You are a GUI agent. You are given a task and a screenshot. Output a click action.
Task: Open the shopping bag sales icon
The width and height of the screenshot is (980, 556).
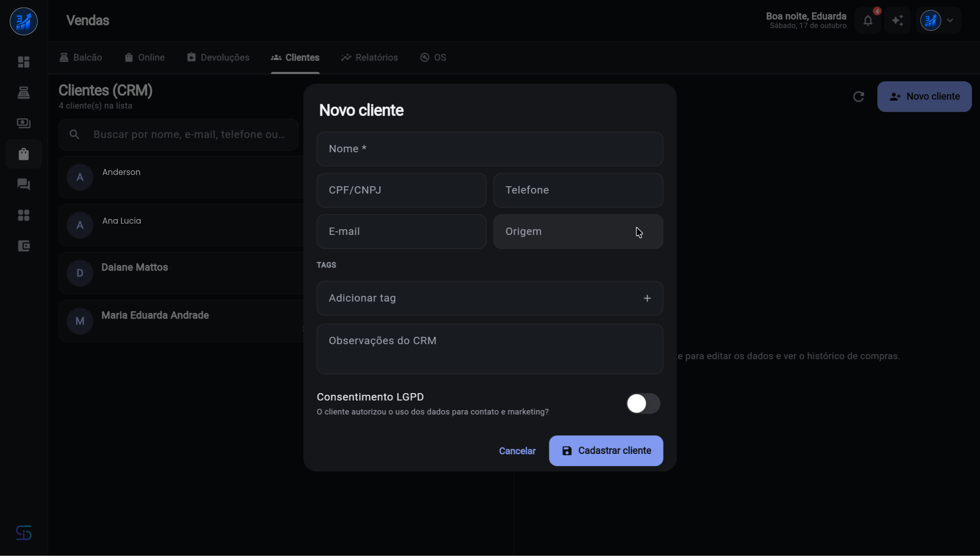pyautogui.click(x=24, y=154)
